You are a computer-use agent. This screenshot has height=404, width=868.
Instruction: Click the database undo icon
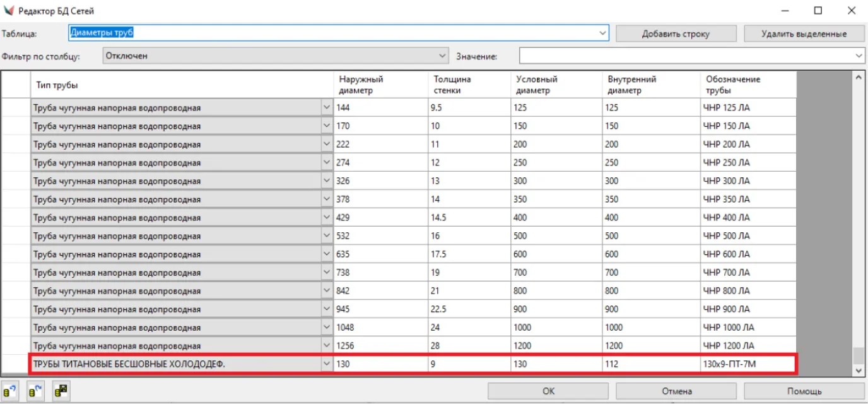(11, 391)
